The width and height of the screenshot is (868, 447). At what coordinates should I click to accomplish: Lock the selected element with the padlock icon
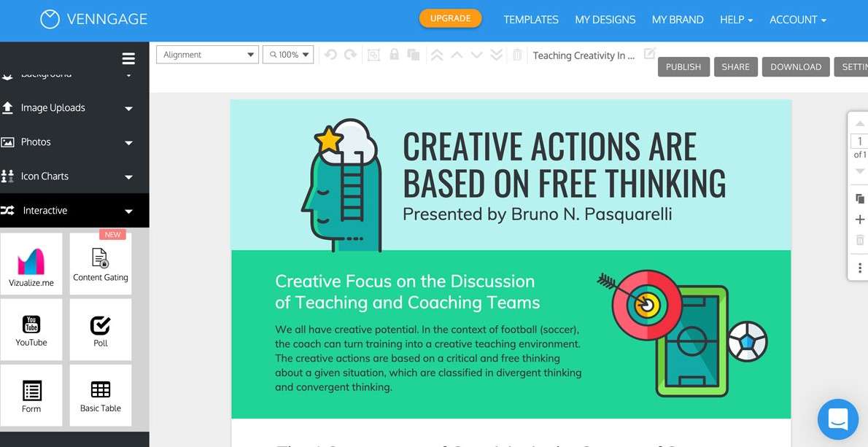394,54
